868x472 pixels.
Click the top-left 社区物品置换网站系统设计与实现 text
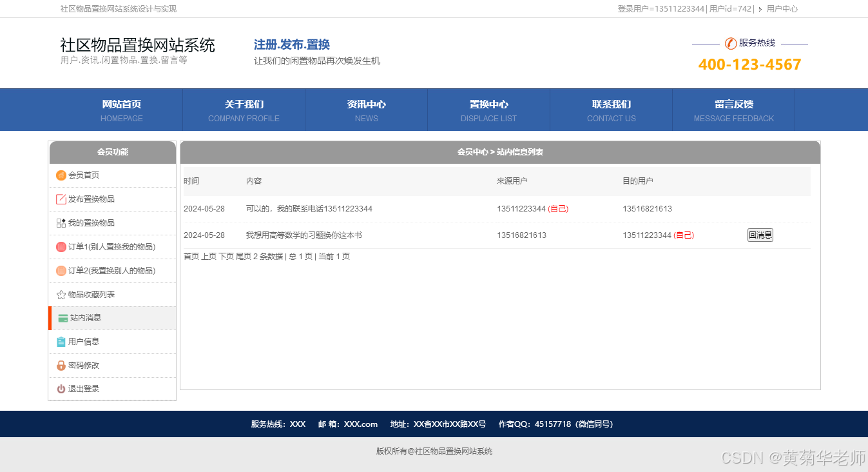click(119, 9)
